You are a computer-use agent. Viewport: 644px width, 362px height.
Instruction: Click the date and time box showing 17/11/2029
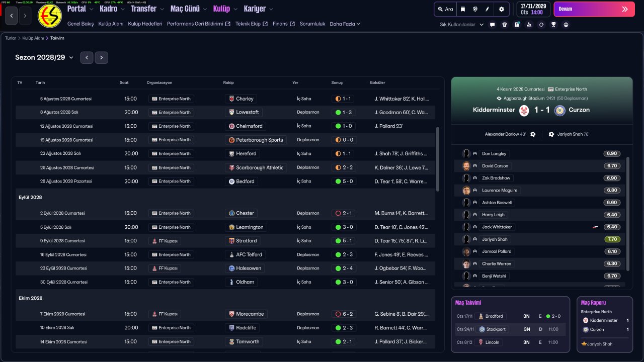pos(534,9)
